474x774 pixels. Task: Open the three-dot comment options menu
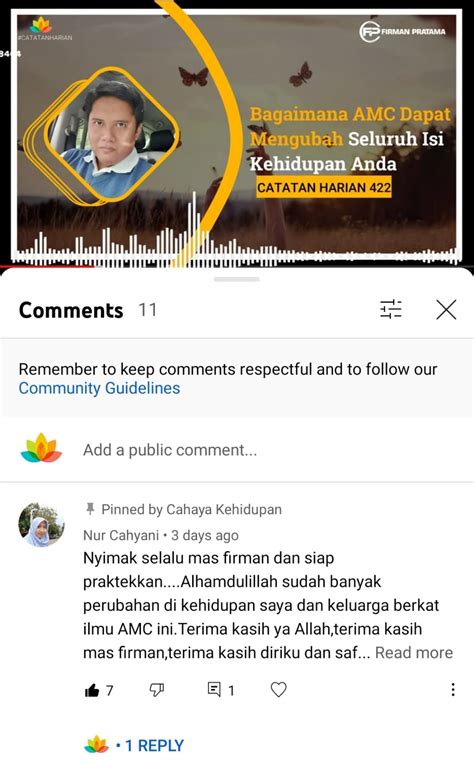453,690
